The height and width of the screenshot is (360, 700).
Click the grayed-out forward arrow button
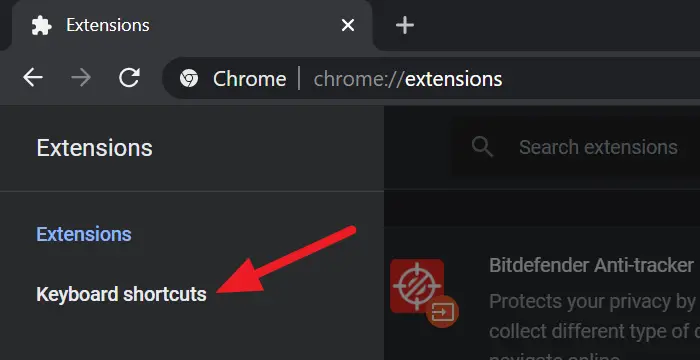pos(81,78)
